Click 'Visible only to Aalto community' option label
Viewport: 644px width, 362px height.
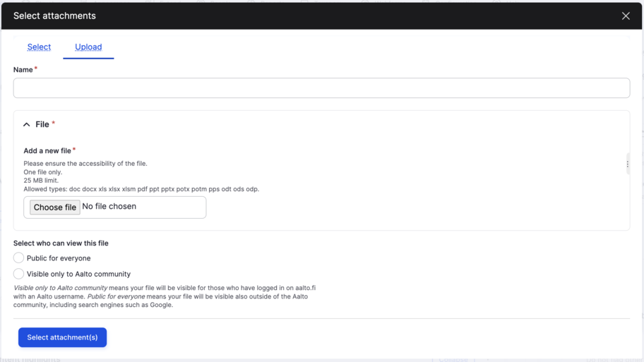pyautogui.click(x=78, y=274)
